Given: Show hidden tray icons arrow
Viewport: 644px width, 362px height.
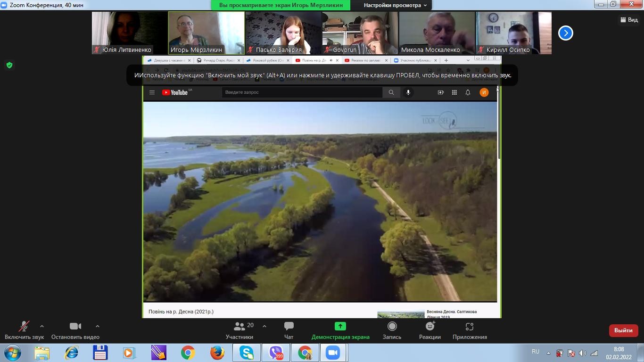Looking at the screenshot, I should pos(548,353).
